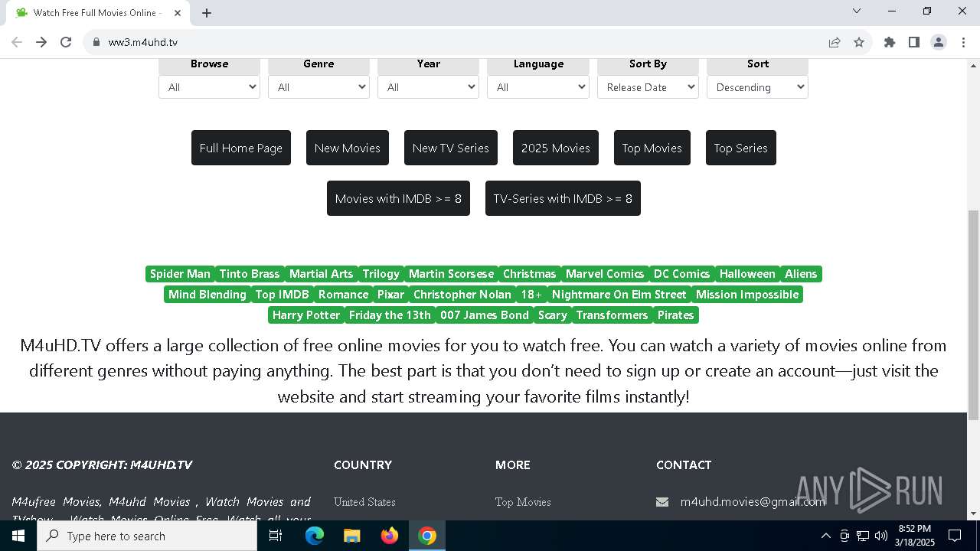Bookmark this page with star icon

(x=859, y=42)
